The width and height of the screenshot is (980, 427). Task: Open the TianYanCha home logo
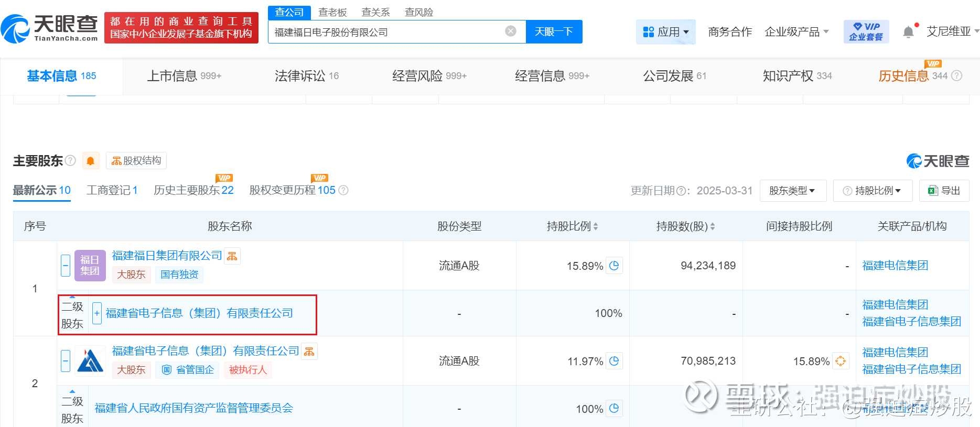pos(50,28)
